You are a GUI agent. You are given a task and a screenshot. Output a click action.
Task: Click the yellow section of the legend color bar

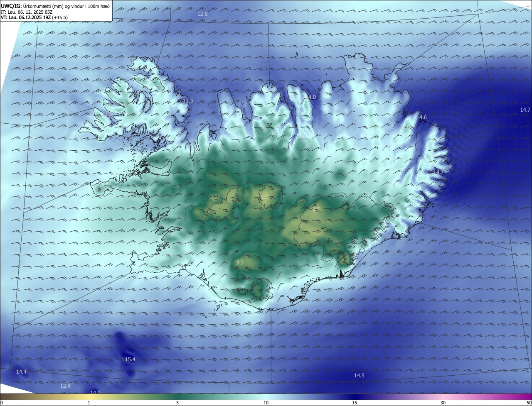coord(89,397)
